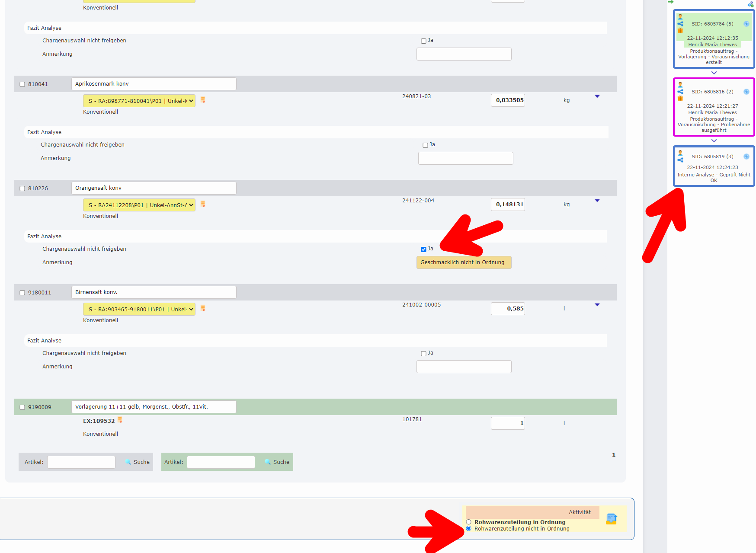Select Rohwarenzuteilung in Ordnung radio option
Screen dimensions: 756x553
468,522
